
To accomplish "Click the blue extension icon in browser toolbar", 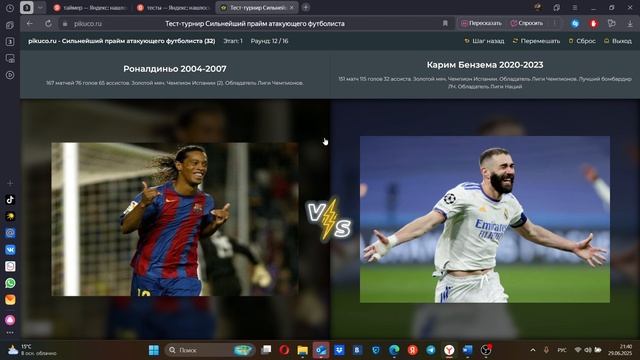I will coord(575,24).
